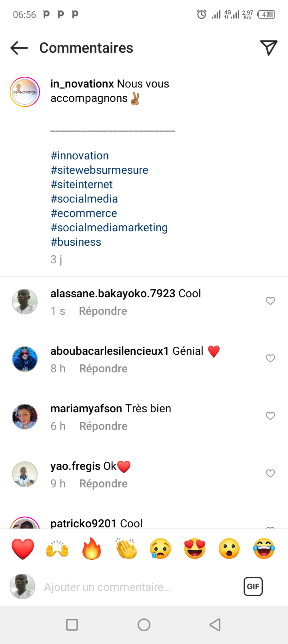Insert the fire emoji reaction
288x644 pixels.
pyautogui.click(x=92, y=548)
